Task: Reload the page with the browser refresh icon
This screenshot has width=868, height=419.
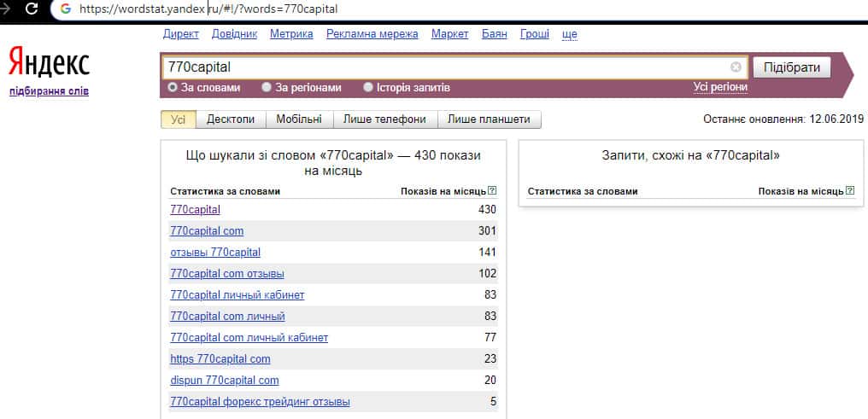Action: (x=32, y=9)
